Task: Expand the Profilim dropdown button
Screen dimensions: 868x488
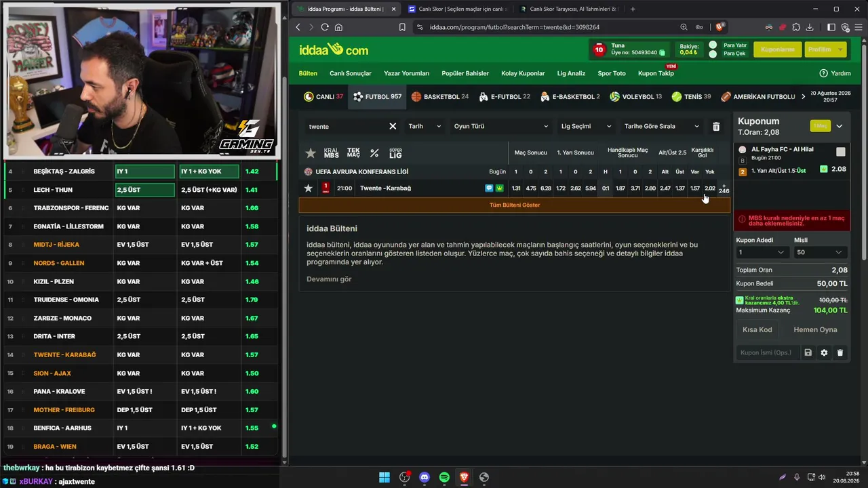Action: [x=825, y=49]
